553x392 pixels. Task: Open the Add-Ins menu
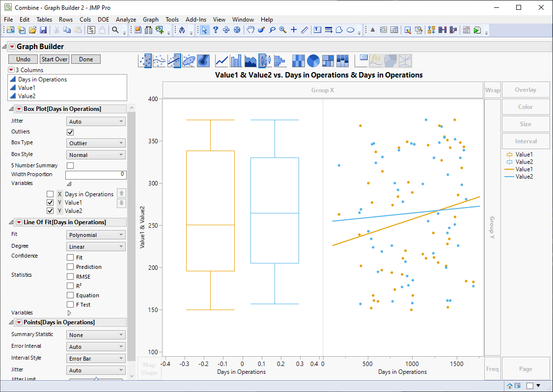196,20
